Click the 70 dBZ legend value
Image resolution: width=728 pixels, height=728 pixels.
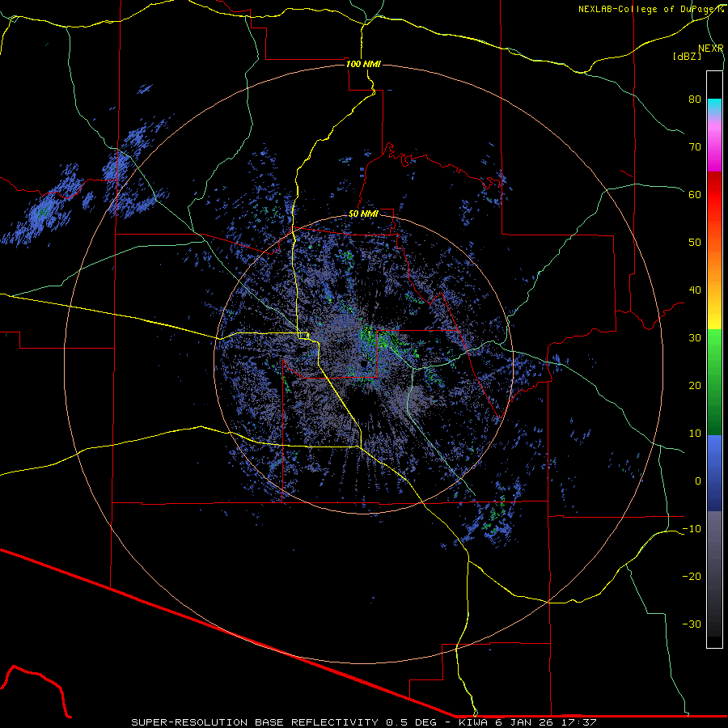coord(695,147)
